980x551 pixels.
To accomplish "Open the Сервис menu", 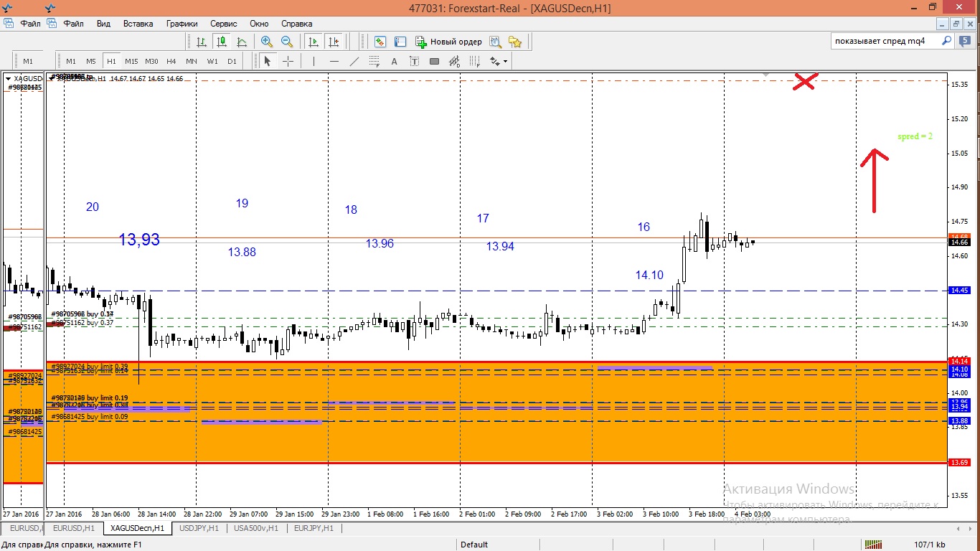I will click(x=224, y=24).
